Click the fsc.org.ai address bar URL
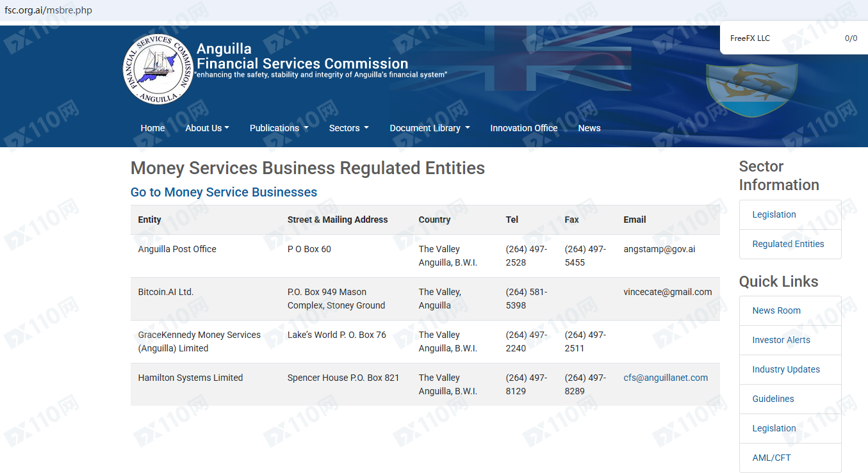This screenshot has height=473, width=868. tap(49, 10)
